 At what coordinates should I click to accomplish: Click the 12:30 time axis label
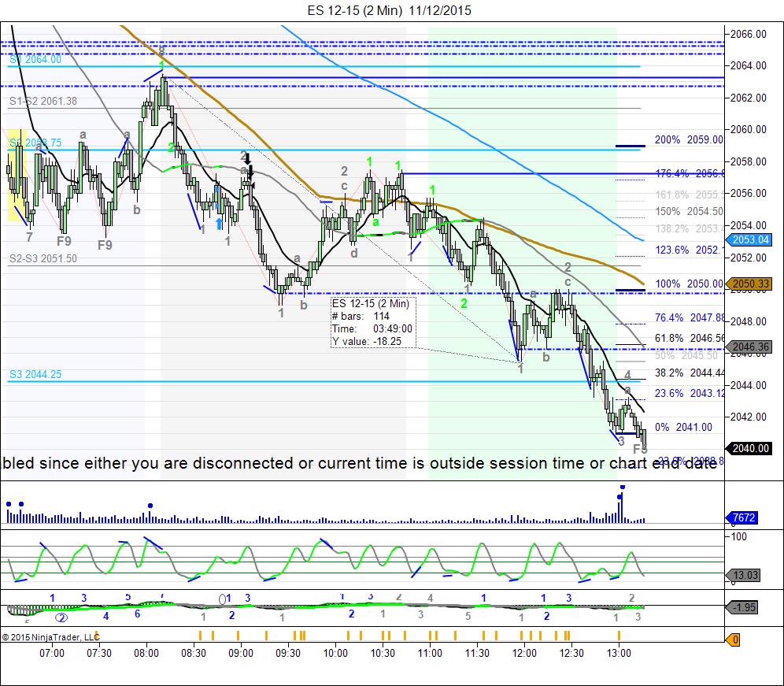pyautogui.click(x=571, y=653)
